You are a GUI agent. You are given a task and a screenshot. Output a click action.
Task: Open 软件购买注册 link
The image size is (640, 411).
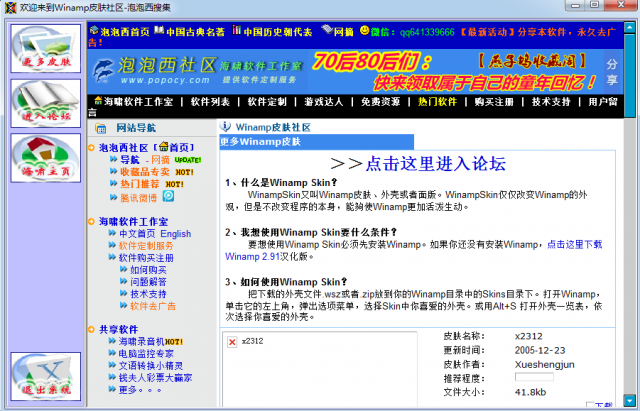click(146, 258)
